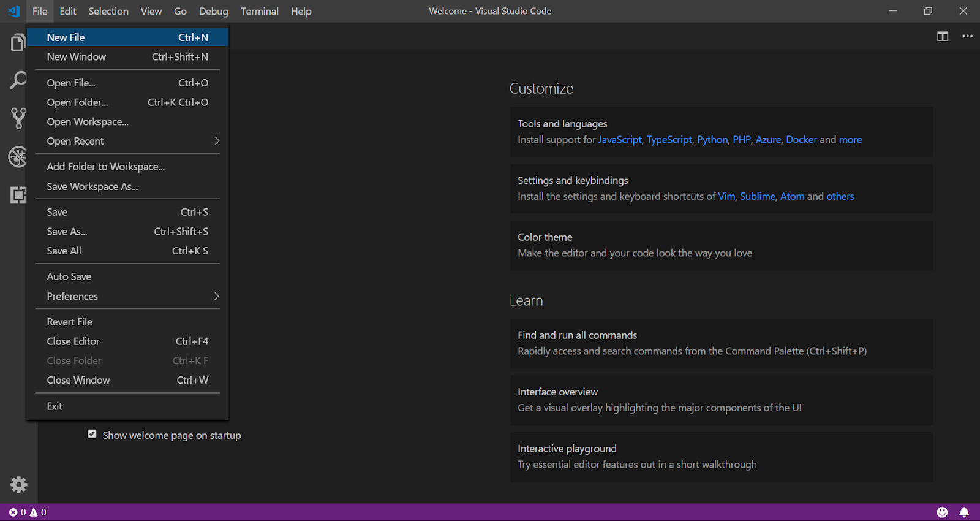Image resolution: width=980 pixels, height=521 pixels.
Task: Click the Python link
Action: (x=712, y=140)
